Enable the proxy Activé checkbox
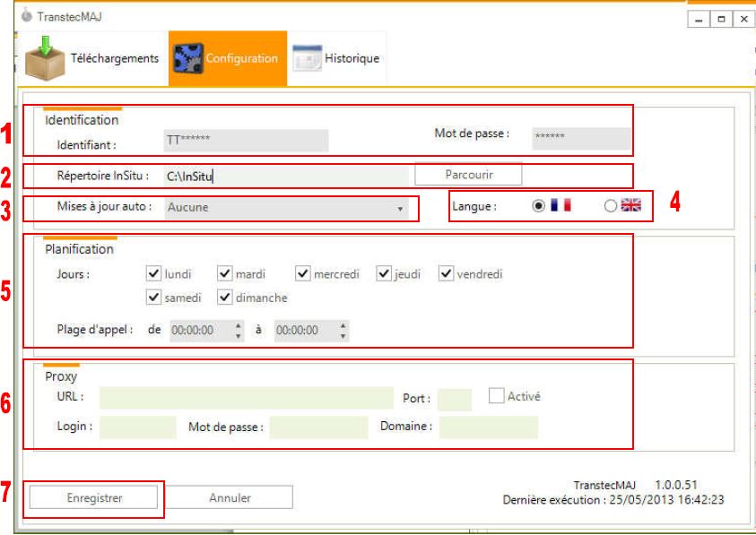The width and height of the screenshot is (756, 535). click(496, 395)
